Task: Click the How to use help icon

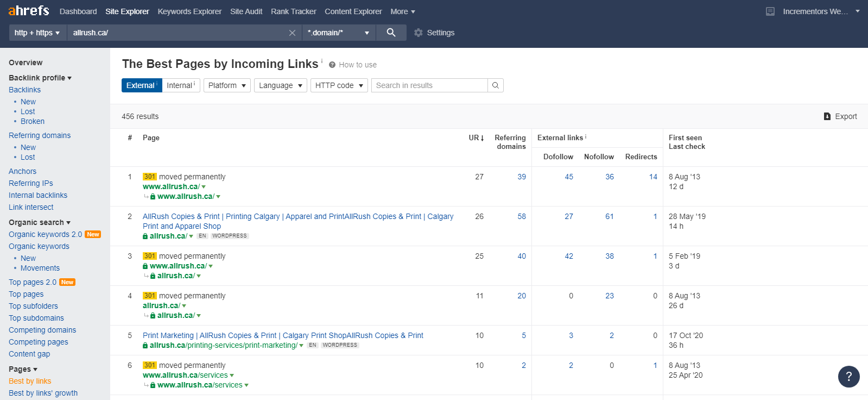Action: [x=332, y=65]
